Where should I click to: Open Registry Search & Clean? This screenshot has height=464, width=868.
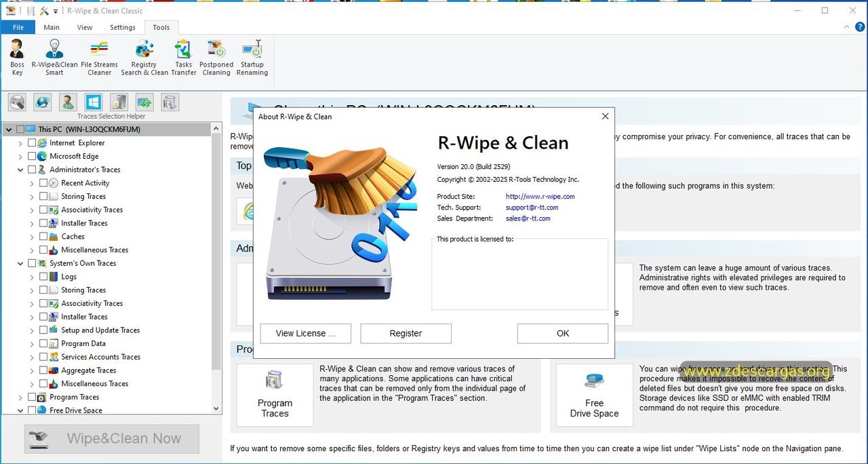pos(144,57)
